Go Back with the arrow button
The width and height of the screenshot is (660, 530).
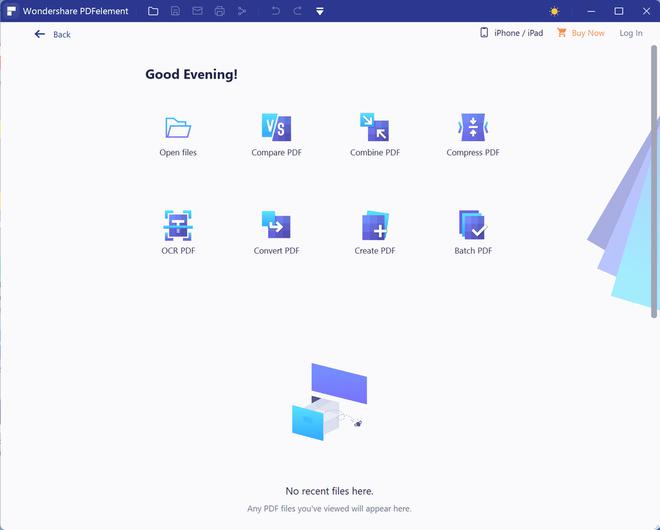coord(52,34)
